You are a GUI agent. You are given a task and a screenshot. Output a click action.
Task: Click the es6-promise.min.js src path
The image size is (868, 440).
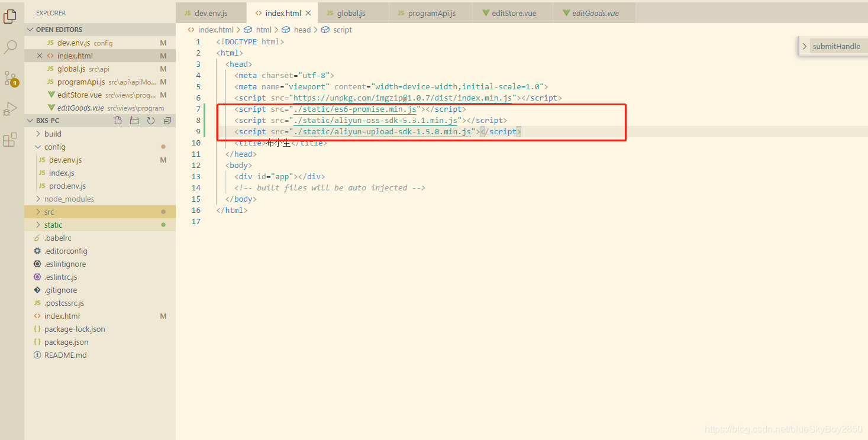point(354,109)
